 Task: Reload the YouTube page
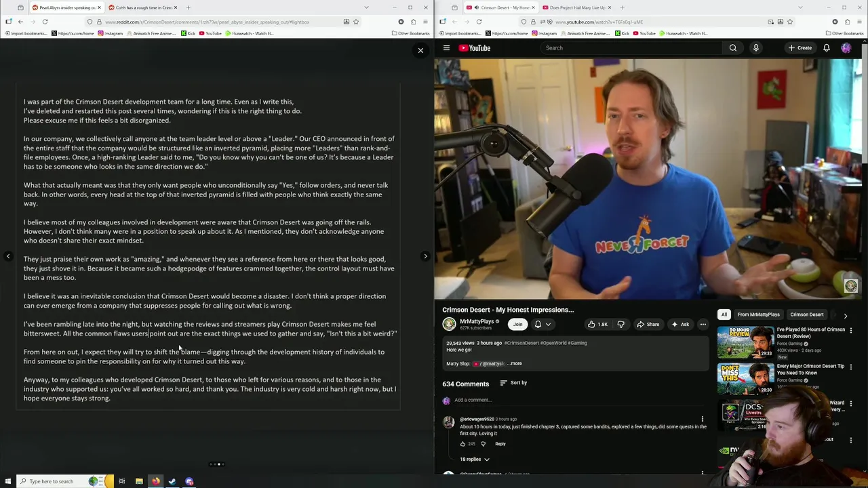click(x=479, y=22)
